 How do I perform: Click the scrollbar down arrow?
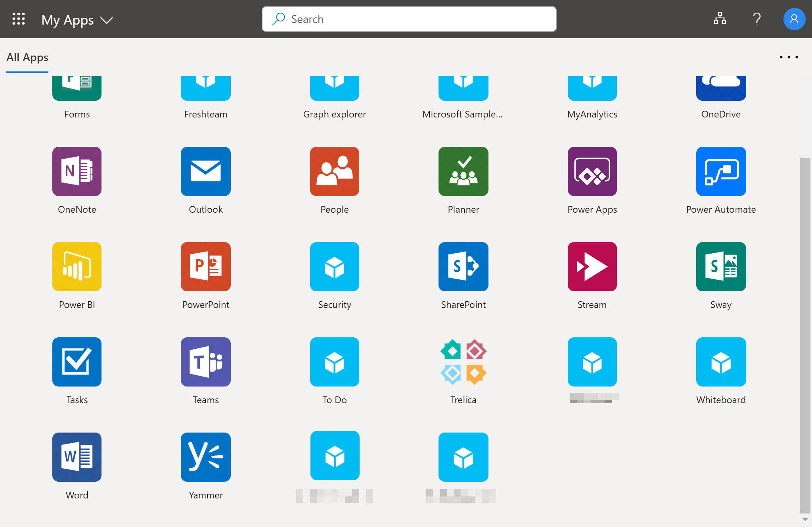tap(805, 519)
